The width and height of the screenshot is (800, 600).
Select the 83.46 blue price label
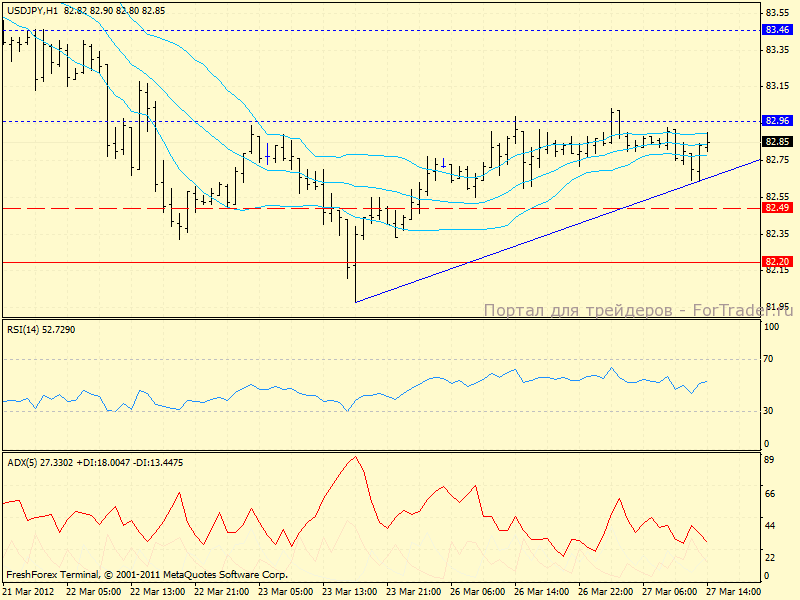(x=777, y=30)
